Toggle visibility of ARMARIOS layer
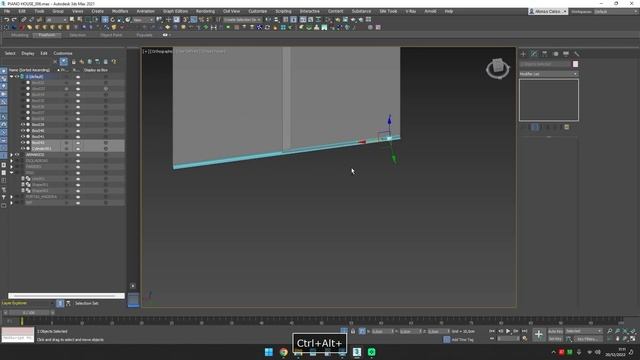The image size is (640, 360). click(17, 155)
